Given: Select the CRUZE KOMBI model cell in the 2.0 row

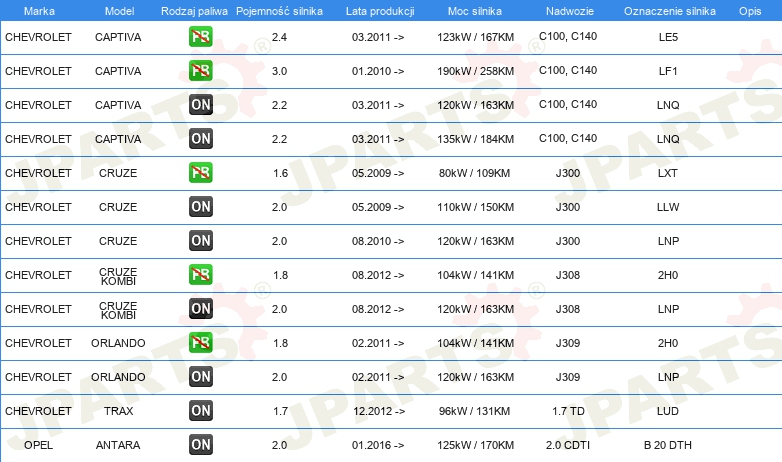Looking at the screenshot, I should click(x=118, y=310).
